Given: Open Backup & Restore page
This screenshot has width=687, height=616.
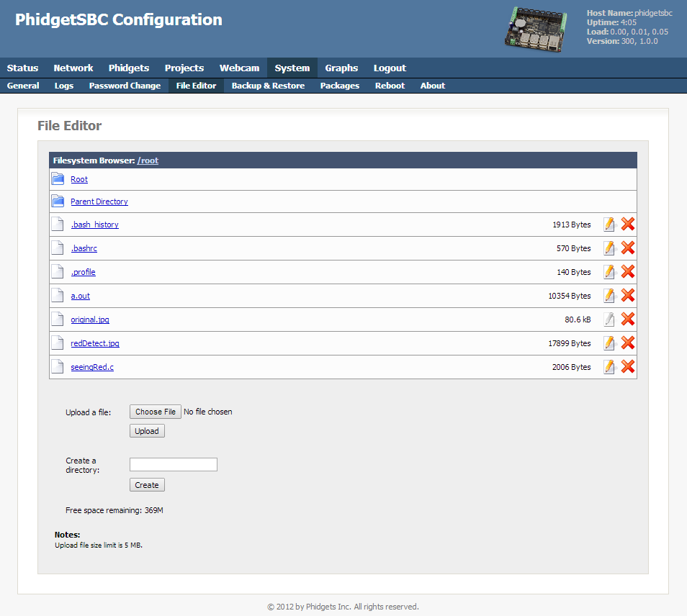Looking at the screenshot, I should coord(268,86).
